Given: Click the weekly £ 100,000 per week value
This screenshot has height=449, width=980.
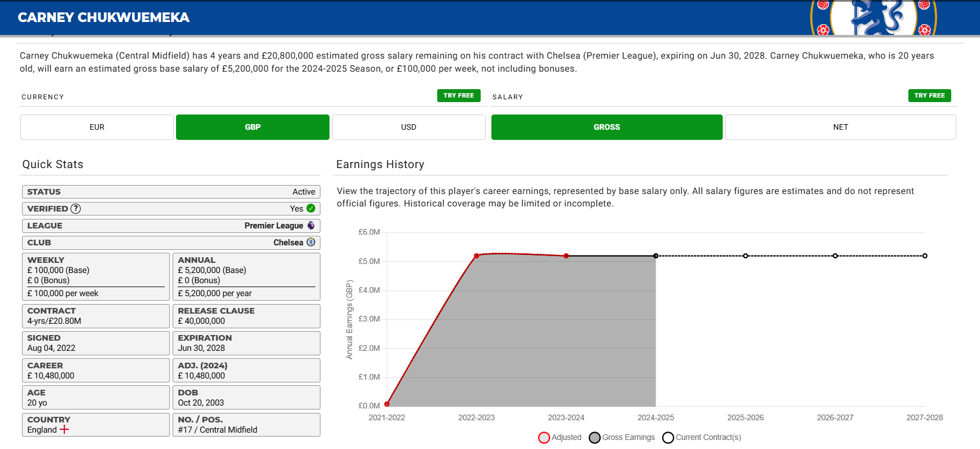Looking at the screenshot, I should click(63, 293).
